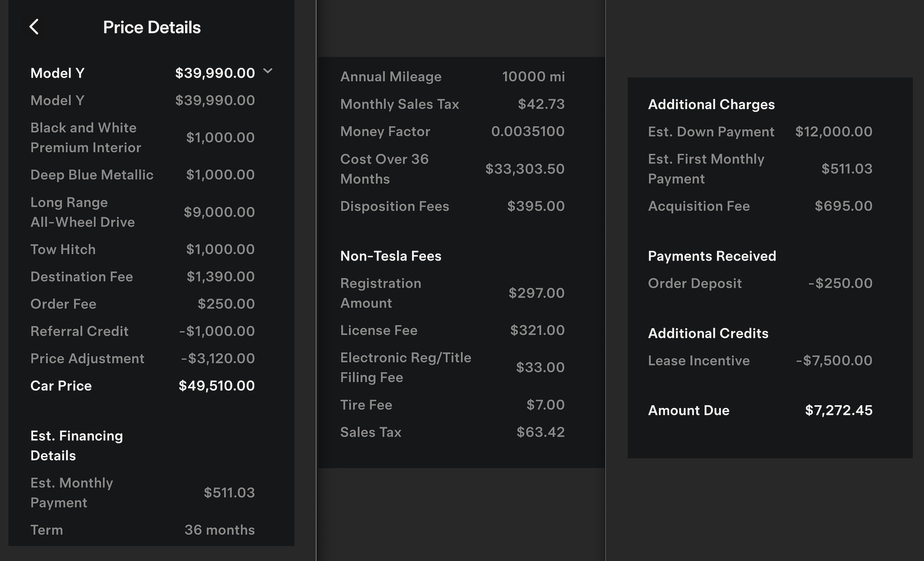
Task: Click the Tire Fee label
Action: (x=366, y=405)
